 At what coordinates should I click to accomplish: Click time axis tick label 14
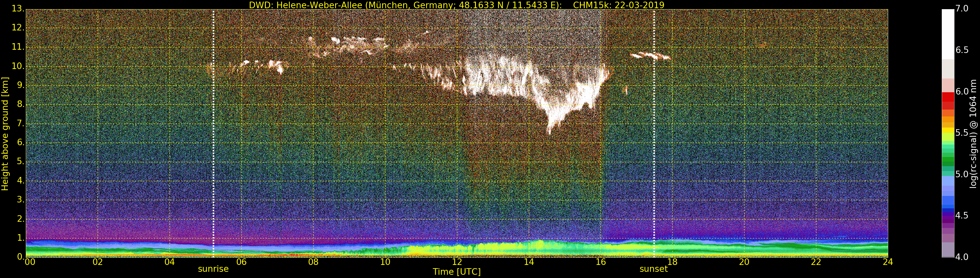(529, 262)
